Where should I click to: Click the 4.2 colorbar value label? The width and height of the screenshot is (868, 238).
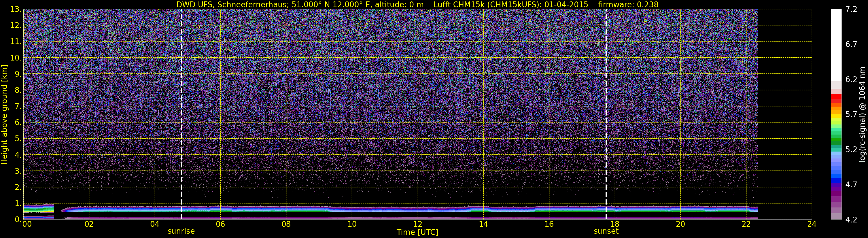[851, 220]
